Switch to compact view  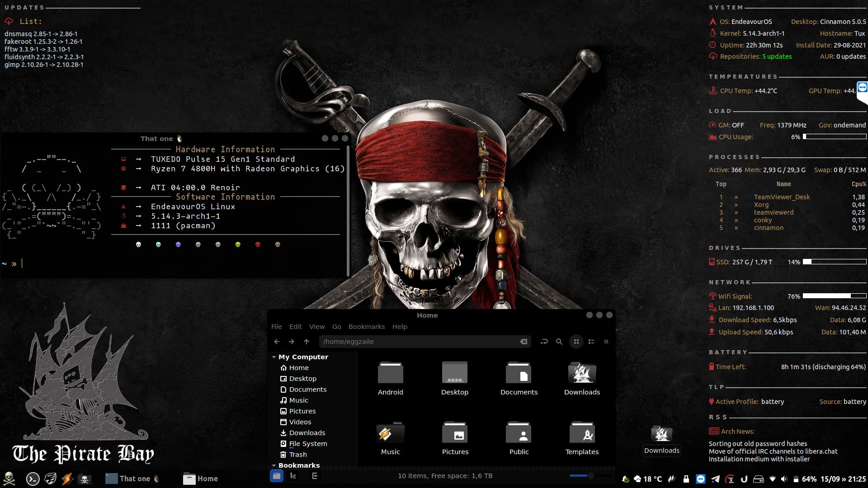[x=606, y=342]
